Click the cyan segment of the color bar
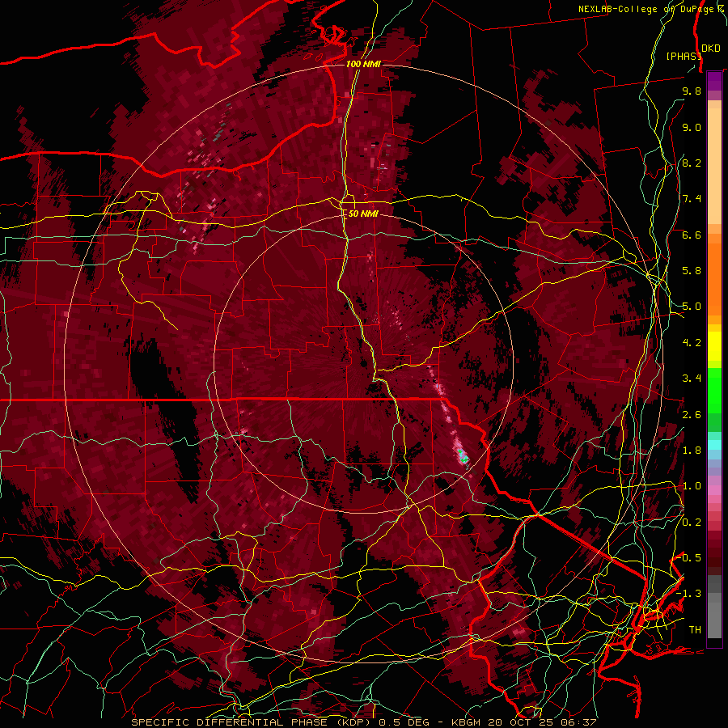Screen dimensions: 728x728 (714, 445)
